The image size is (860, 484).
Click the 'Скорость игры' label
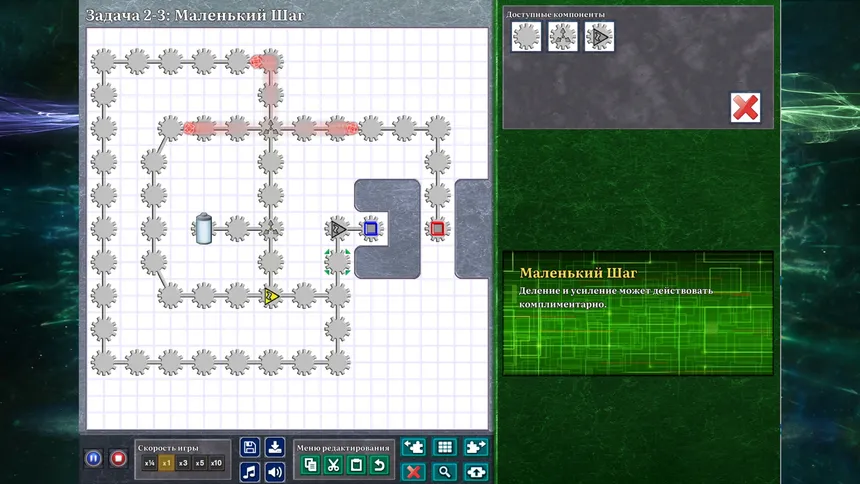coord(168,448)
